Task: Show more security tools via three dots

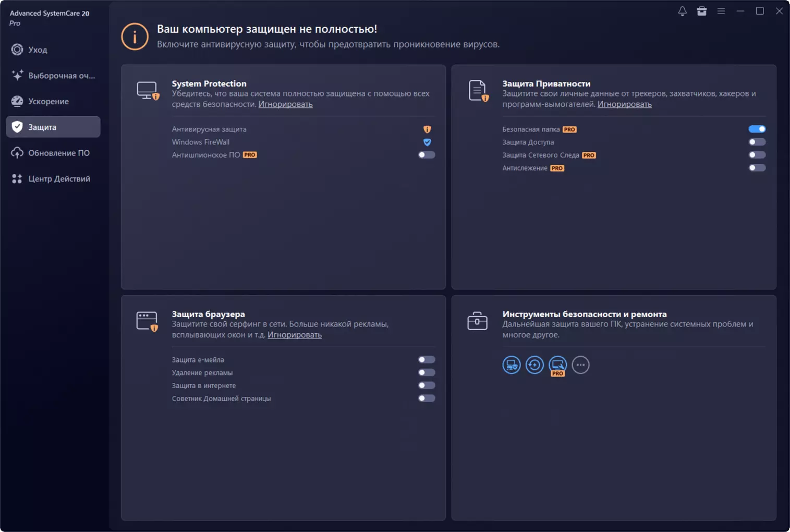Action: (580, 365)
